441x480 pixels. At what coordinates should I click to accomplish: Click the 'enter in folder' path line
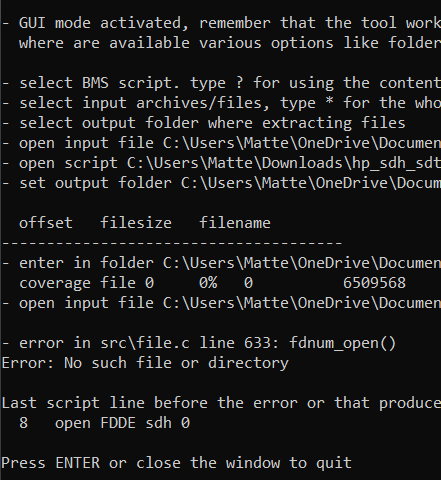pos(221,263)
